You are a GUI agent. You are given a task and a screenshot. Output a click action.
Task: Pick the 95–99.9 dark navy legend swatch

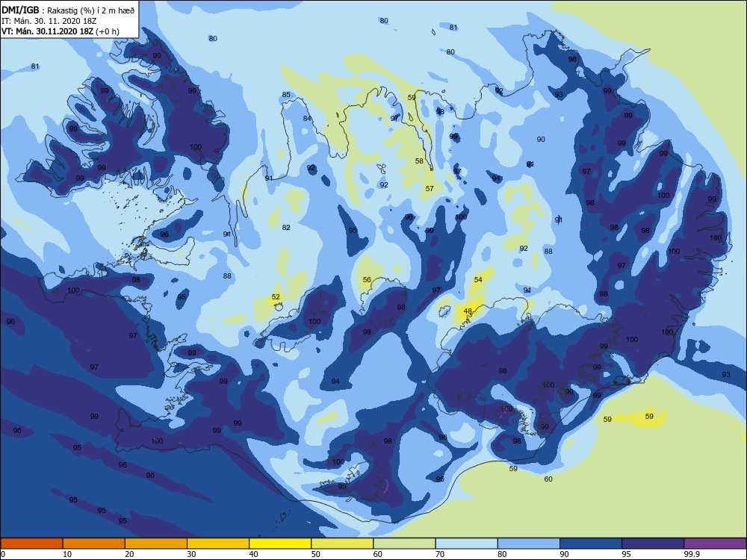[x=653, y=544]
